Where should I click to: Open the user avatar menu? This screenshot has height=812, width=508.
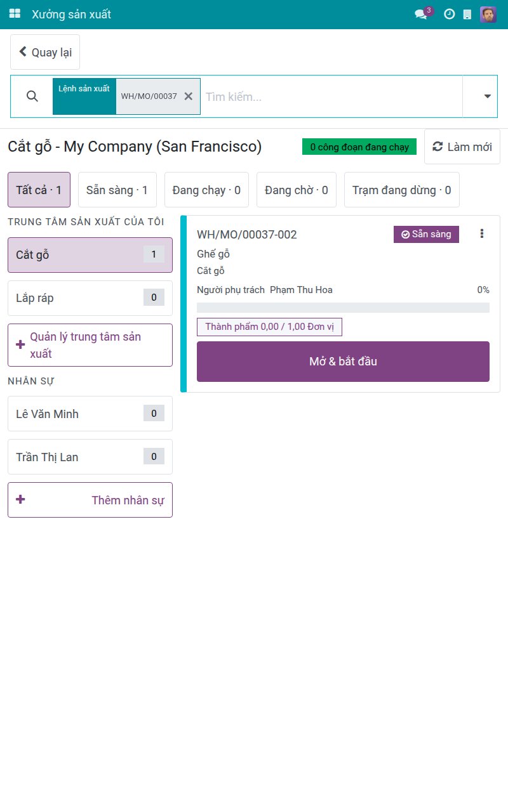(x=488, y=14)
